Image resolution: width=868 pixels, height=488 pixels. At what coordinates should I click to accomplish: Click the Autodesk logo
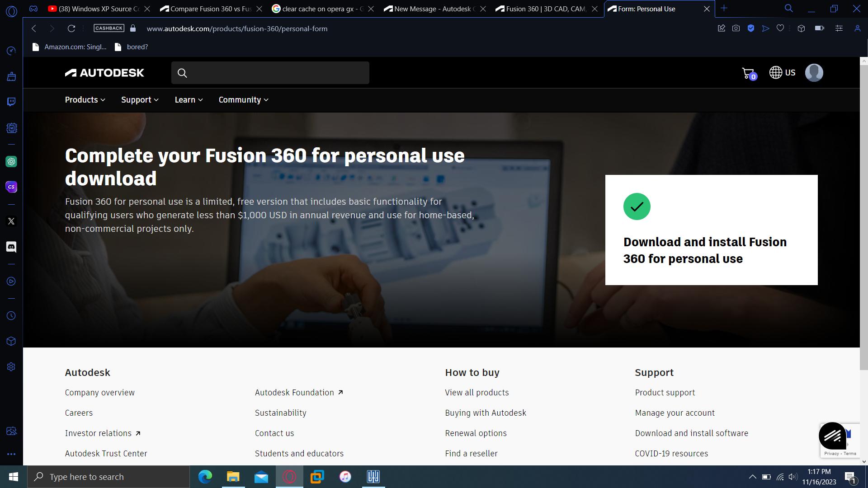point(104,73)
